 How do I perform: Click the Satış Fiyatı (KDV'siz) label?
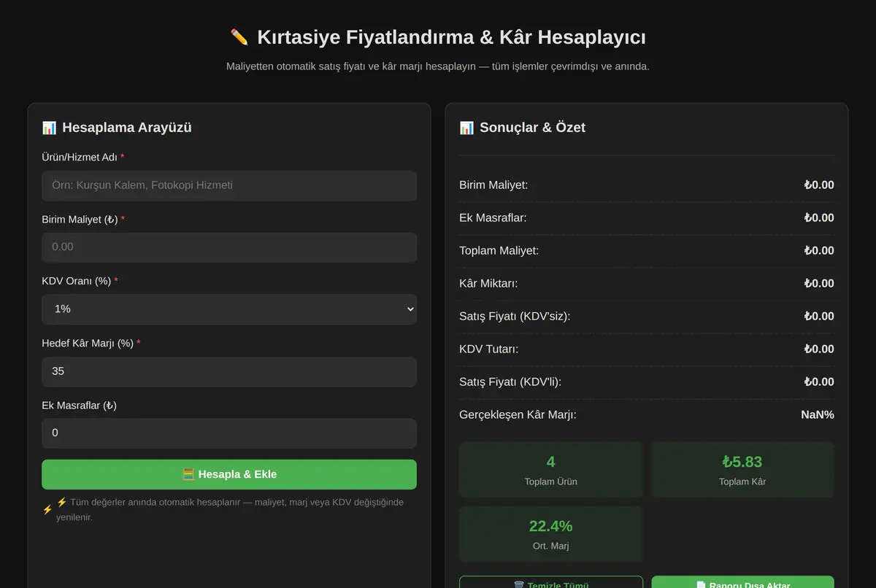[x=515, y=317]
